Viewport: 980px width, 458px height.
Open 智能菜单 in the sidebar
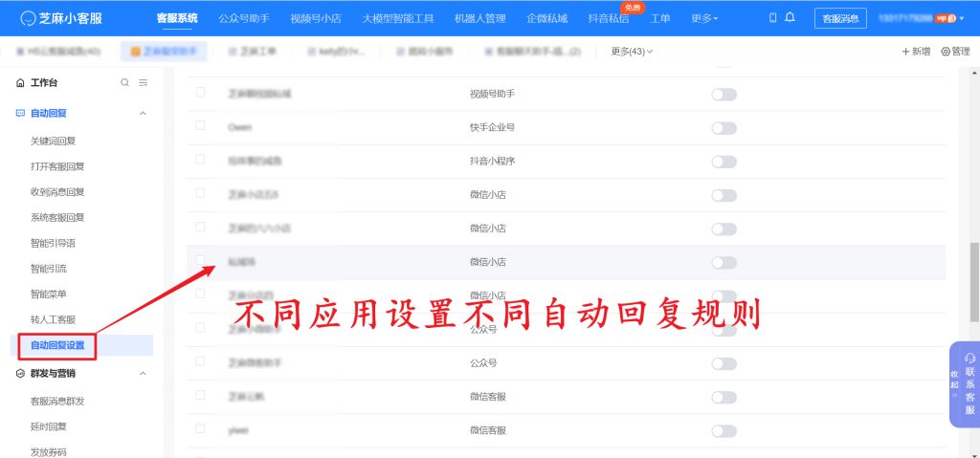point(49,294)
